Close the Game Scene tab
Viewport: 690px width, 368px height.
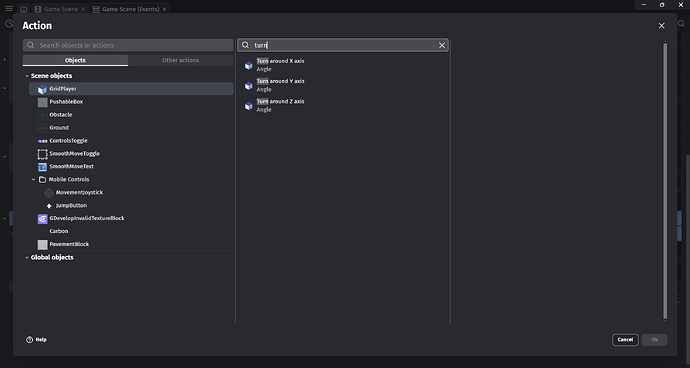pos(83,9)
